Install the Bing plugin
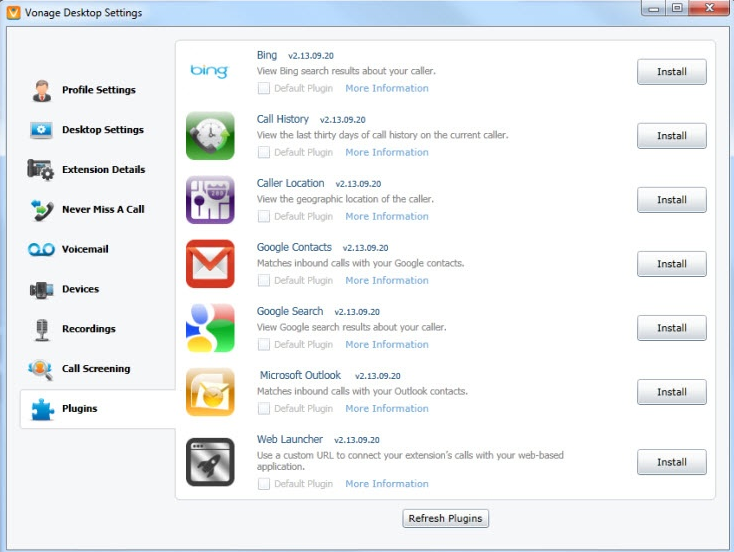 pos(672,72)
